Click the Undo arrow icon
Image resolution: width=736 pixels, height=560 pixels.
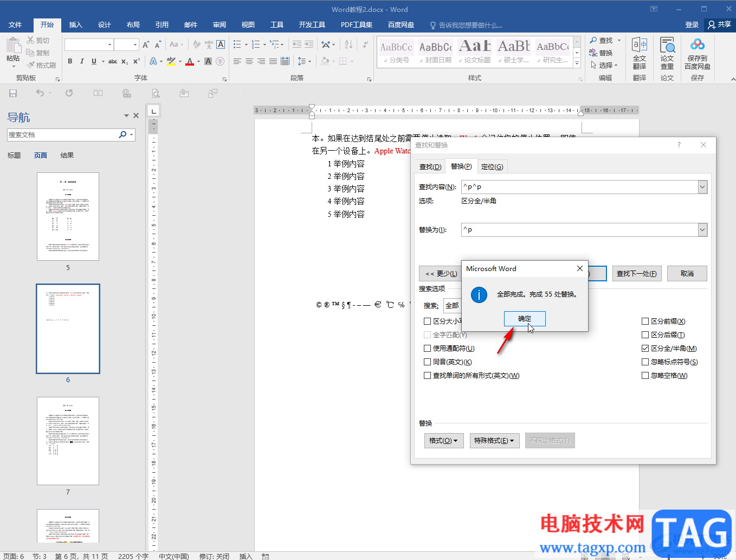40,93
